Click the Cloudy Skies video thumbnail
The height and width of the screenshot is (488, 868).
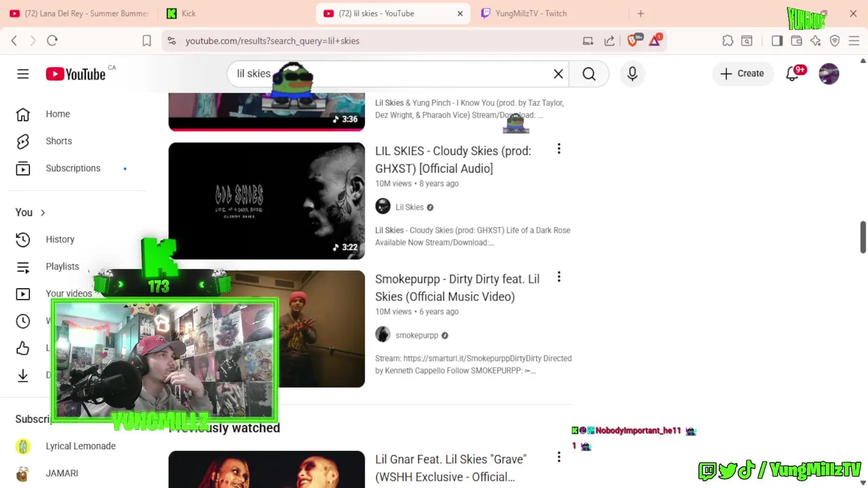267,201
